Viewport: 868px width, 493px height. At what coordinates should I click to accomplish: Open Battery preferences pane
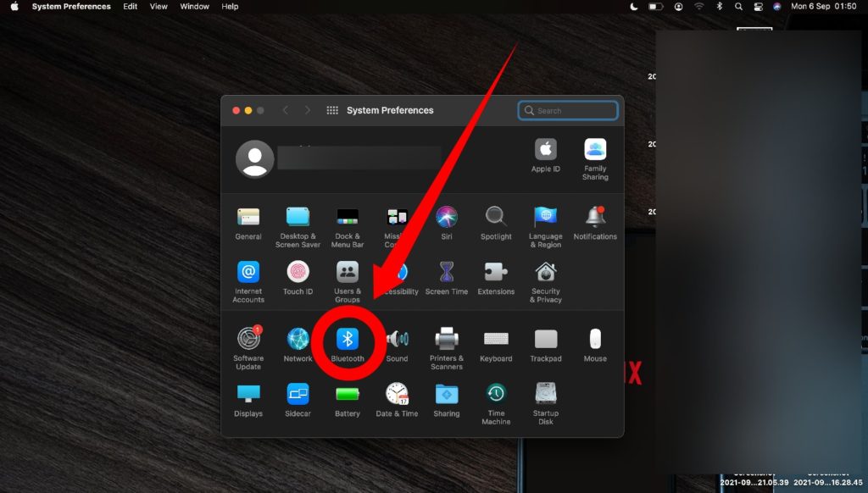(347, 400)
